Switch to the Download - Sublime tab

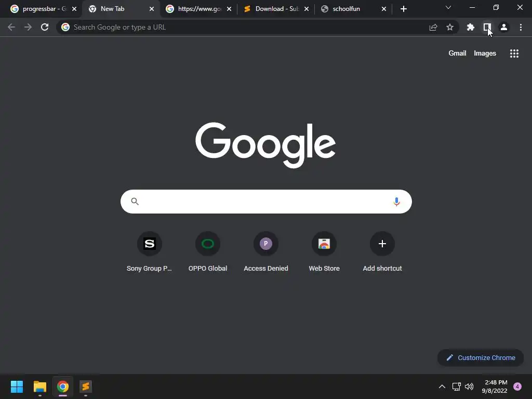click(275, 9)
